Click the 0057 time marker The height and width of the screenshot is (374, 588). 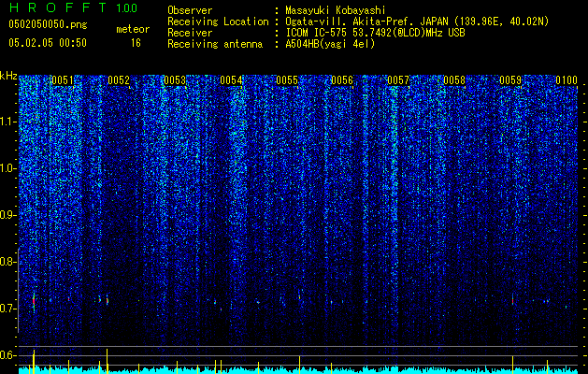point(398,80)
